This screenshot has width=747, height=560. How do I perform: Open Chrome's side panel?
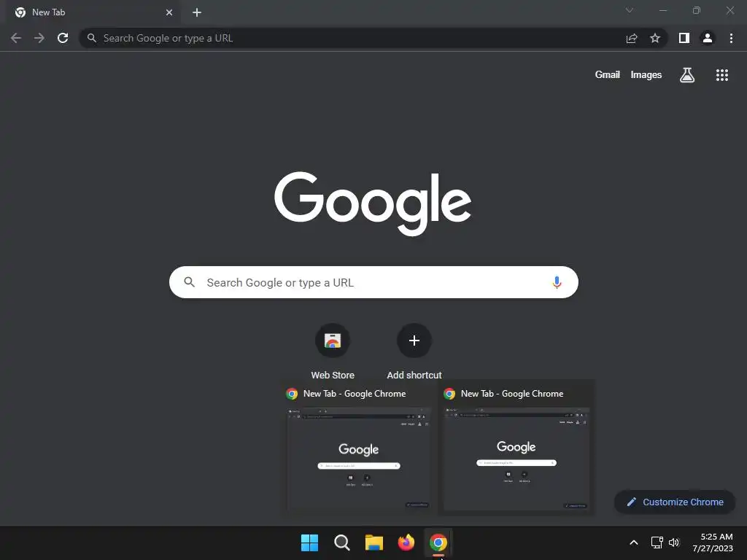pos(684,38)
